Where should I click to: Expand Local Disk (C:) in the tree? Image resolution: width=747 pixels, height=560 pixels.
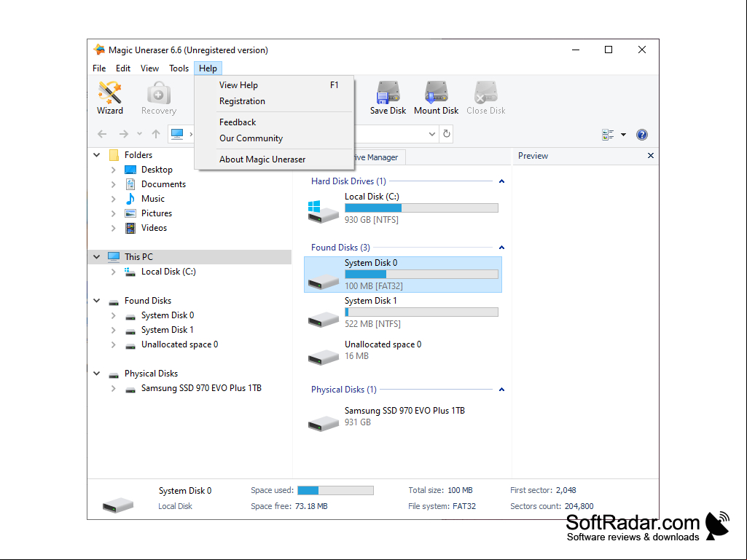tap(114, 272)
